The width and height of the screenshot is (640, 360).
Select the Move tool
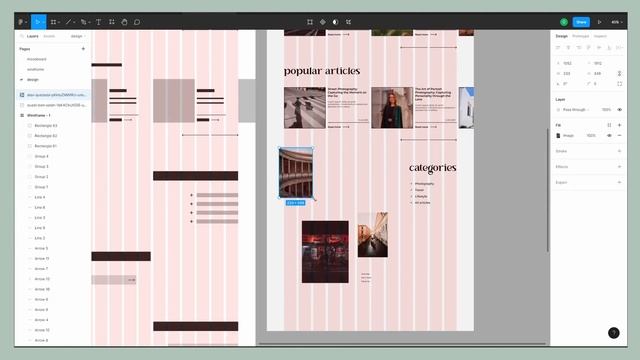click(x=37, y=22)
